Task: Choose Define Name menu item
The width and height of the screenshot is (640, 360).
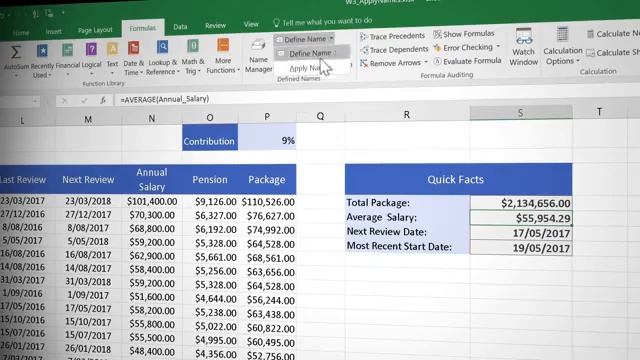Action: (312, 53)
